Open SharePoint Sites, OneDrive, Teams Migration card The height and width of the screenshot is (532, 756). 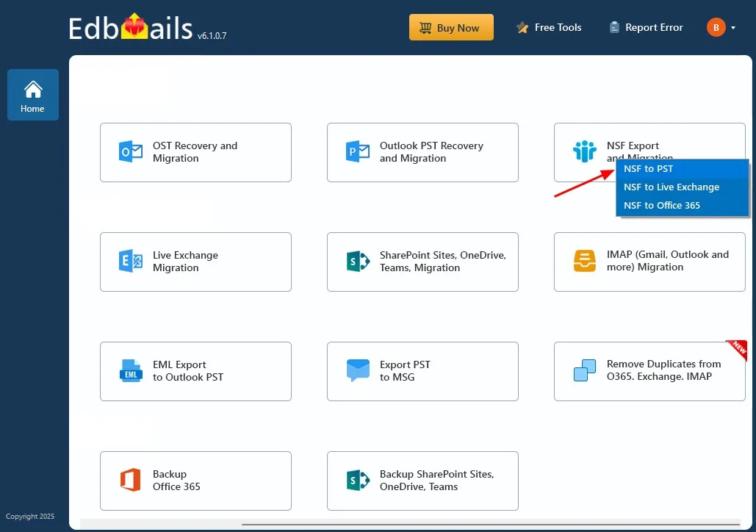click(422, 262)
